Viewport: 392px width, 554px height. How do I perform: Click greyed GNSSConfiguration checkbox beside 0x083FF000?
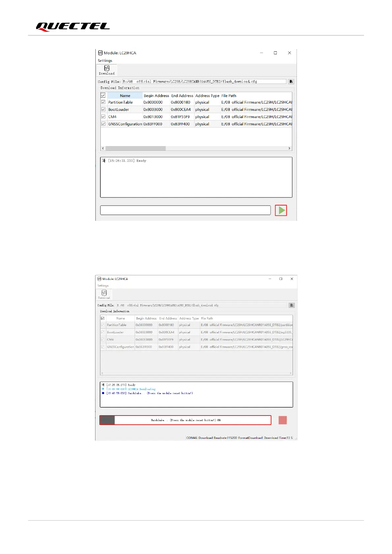point(103,347)
